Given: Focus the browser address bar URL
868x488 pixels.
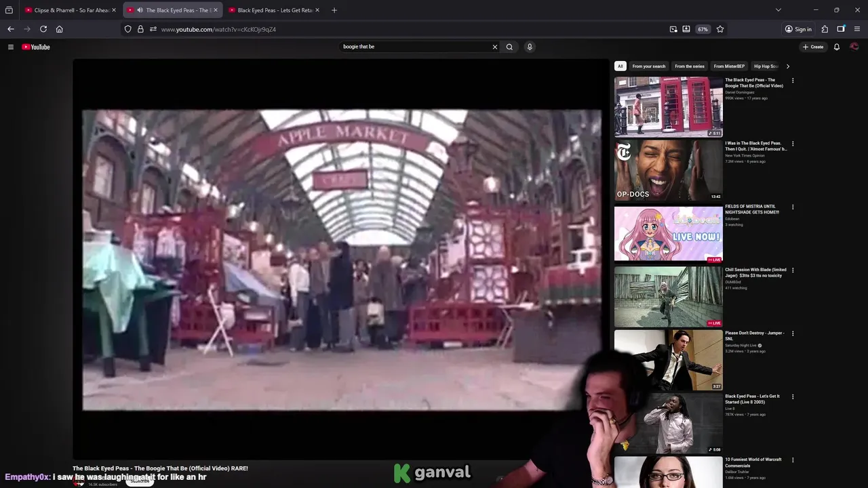Looking at the screenshot, I should pyautogui.click(x=218, y=29).
